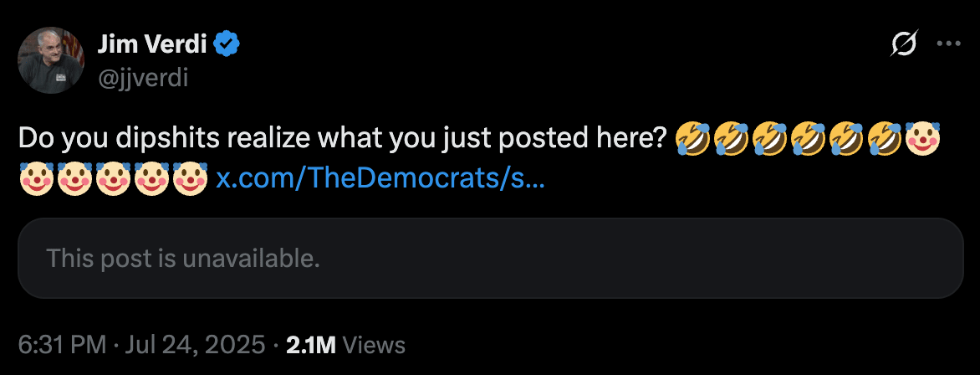Open Jim Verdi's profile avatar photo

coord(51,60)
